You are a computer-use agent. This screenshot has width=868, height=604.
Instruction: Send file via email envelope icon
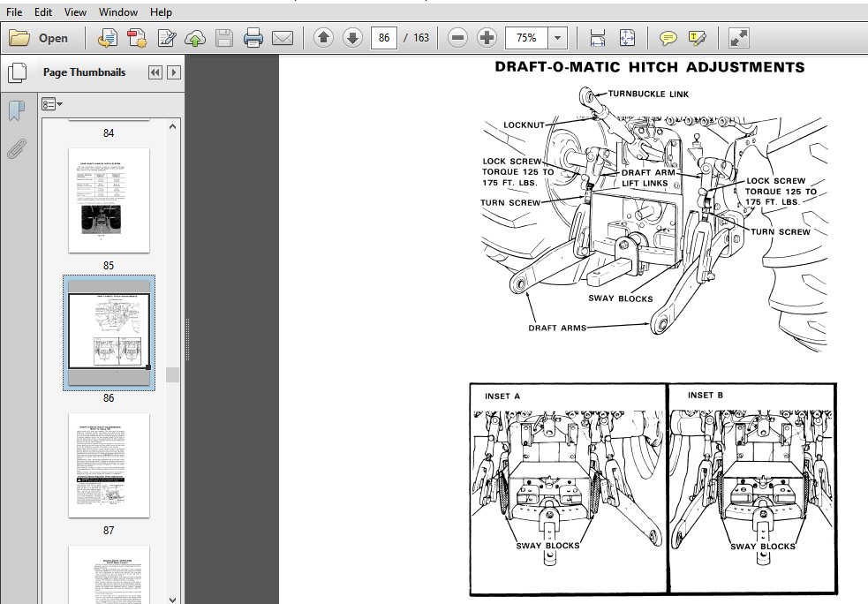tap(283, 38)
